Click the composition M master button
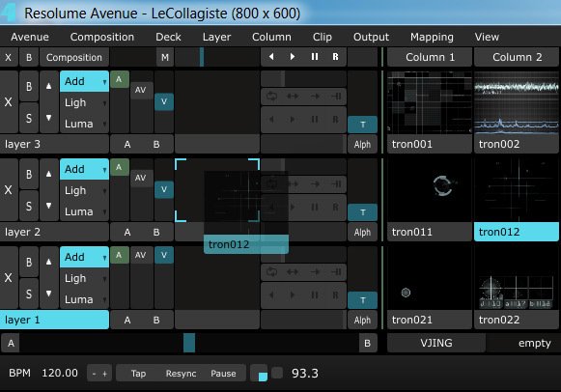The height and width of the screenshot is (392, 561). click(165, 57)
